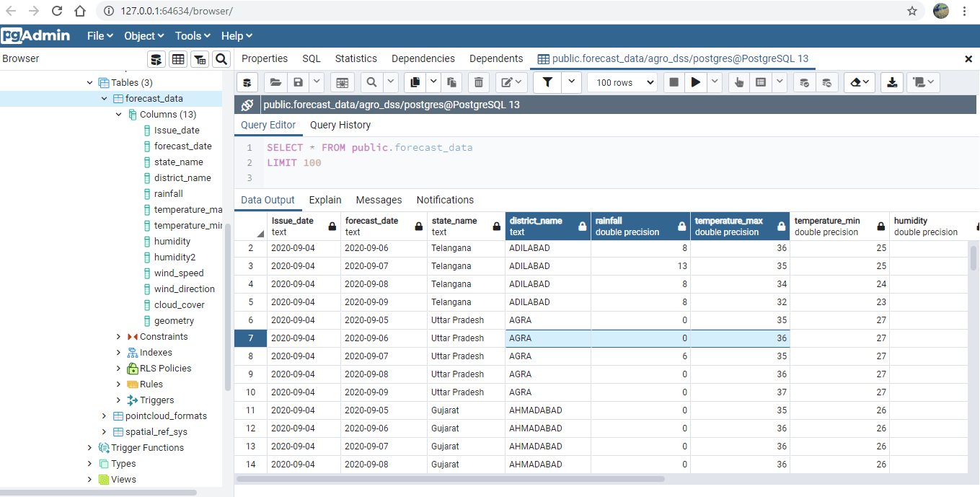
Task: Expand the Triggers node
Action: click(x=118, y=400)
